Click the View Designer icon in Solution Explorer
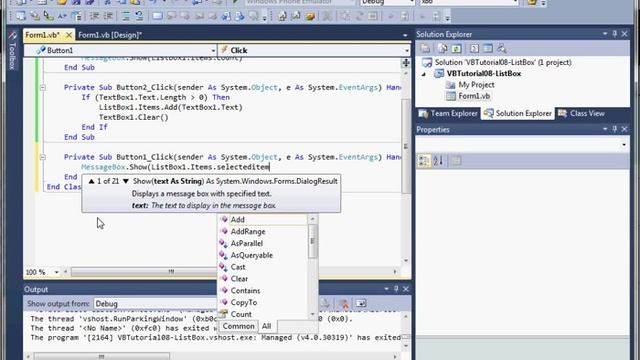 488,49
